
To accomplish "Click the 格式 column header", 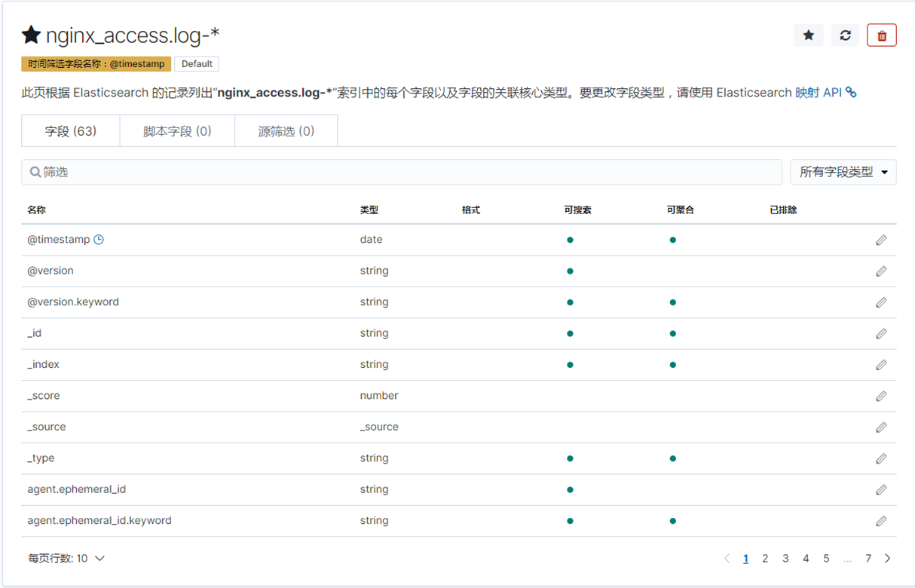I will pyautogui.click(x=471, y=210).
